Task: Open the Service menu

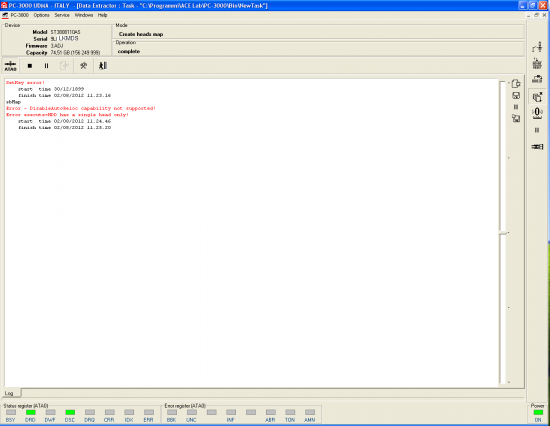Action: (x=62, y=15)
